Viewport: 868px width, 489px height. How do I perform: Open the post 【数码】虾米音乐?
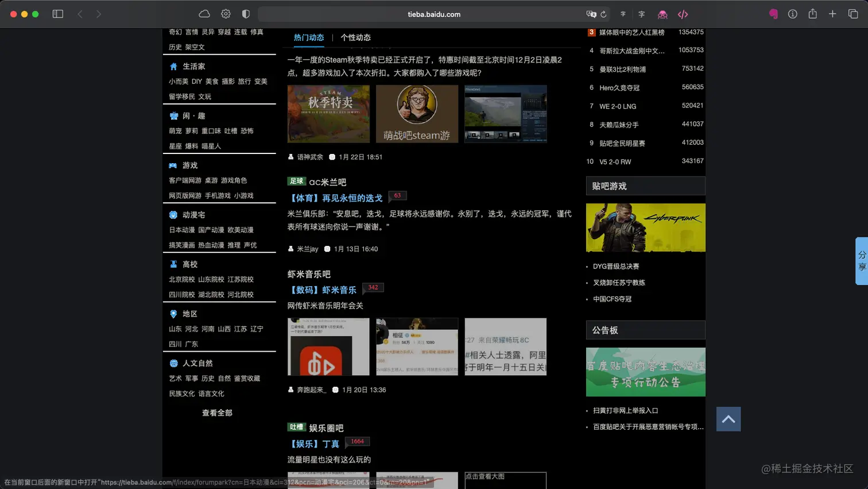322,290
